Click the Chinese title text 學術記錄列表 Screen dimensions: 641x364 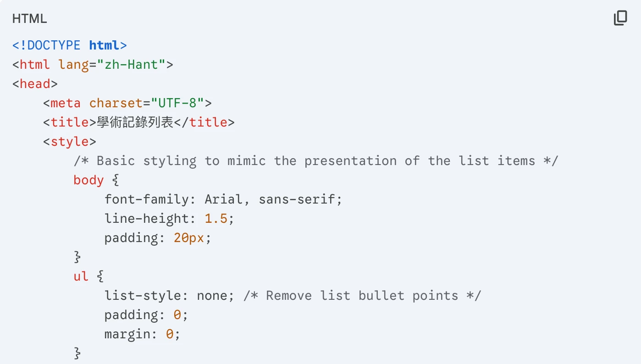[135, 122]
